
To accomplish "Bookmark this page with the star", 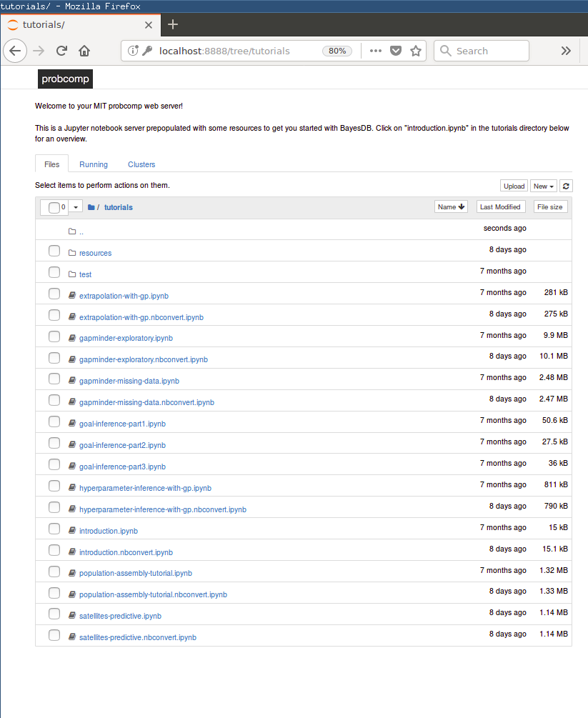I will [x=415, y=51].
